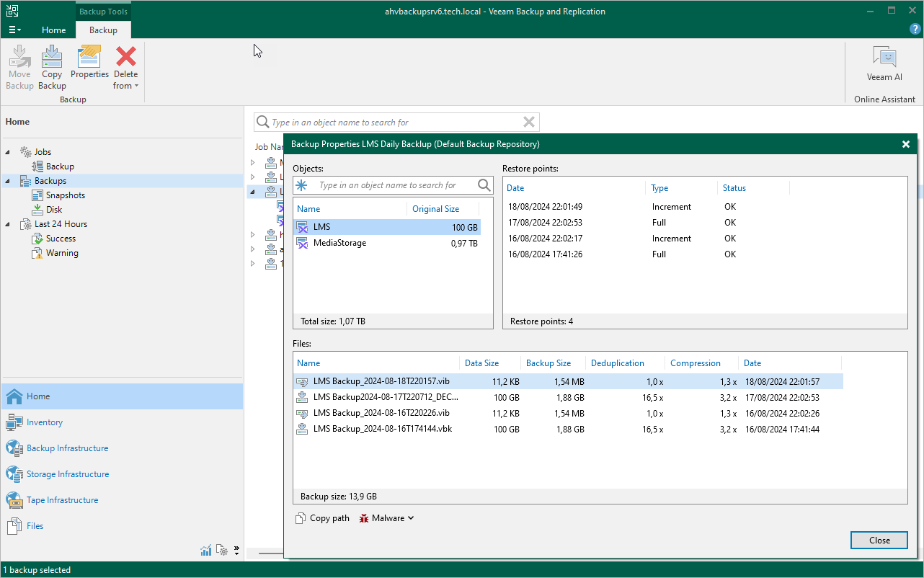Switch to the Inventory view
This screenshot has height=578, width=924.
pos(45,422)
